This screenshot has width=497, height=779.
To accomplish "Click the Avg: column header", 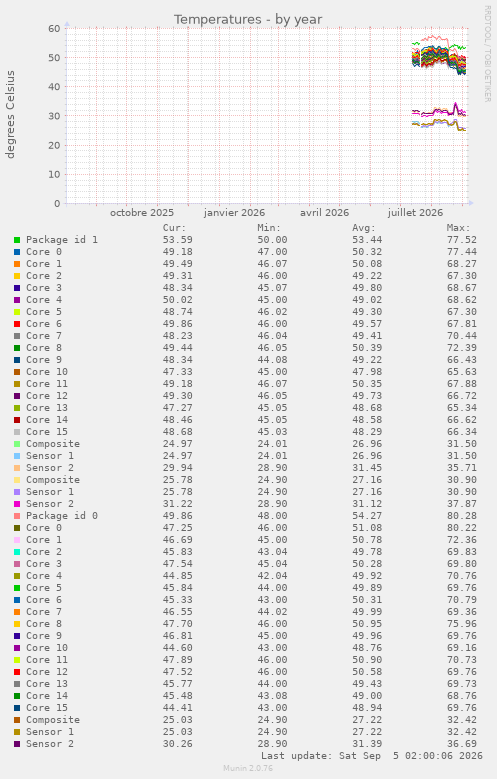I will (364, 228).
